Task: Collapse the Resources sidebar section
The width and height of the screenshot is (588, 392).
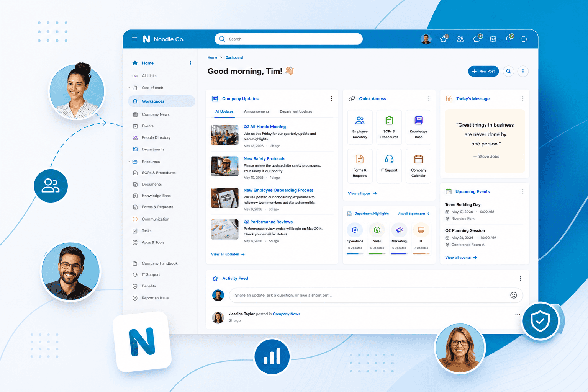Action: [129, 162]
